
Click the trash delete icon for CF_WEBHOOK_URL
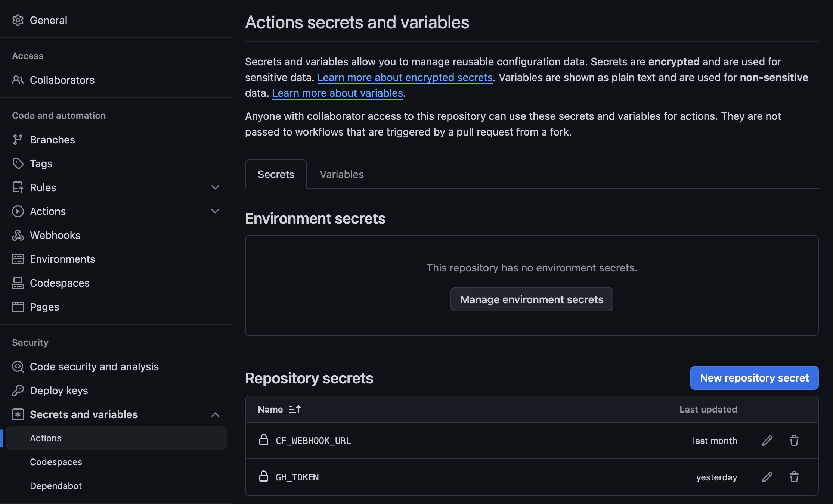click(794, 441)
